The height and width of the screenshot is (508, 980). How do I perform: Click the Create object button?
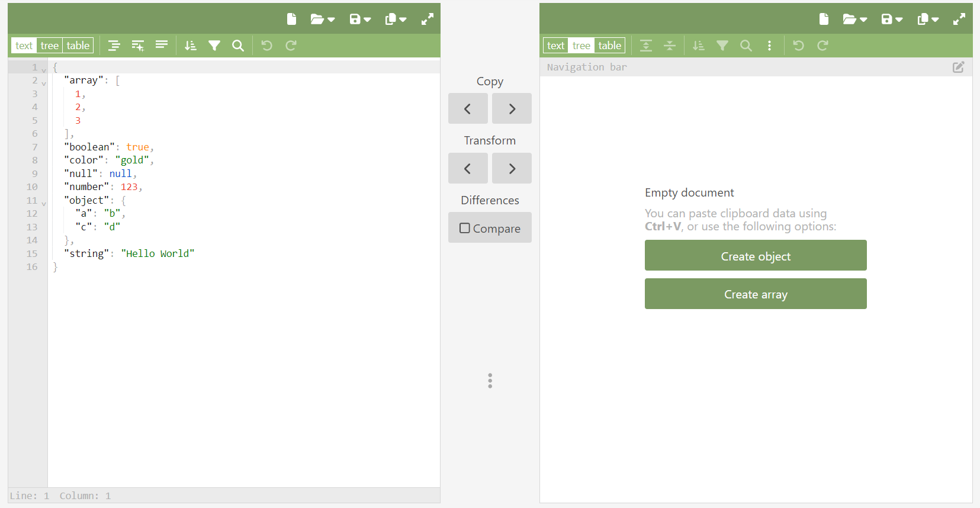755,256
